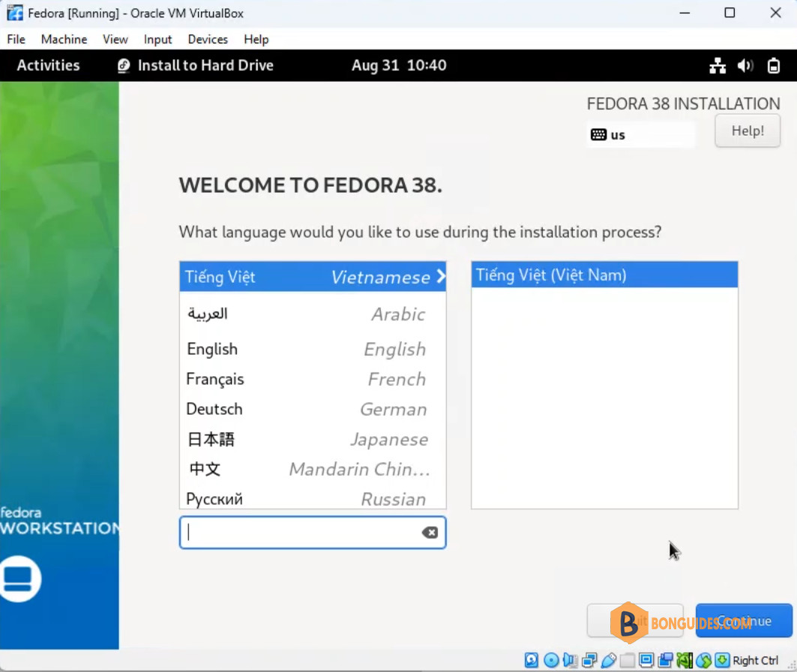Click the network adapters icon in VirtualBox status bar
The height and width of the screenshot is (672, 797).
(589, 660)
